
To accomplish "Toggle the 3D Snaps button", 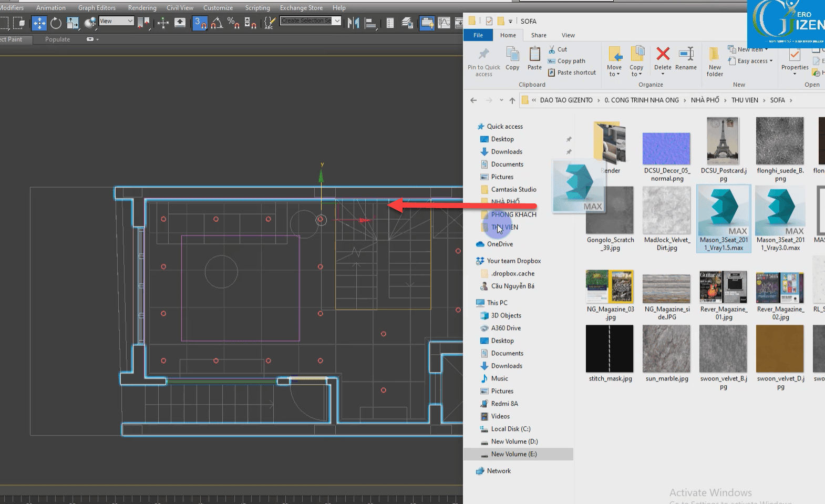I will click(200, 23).
